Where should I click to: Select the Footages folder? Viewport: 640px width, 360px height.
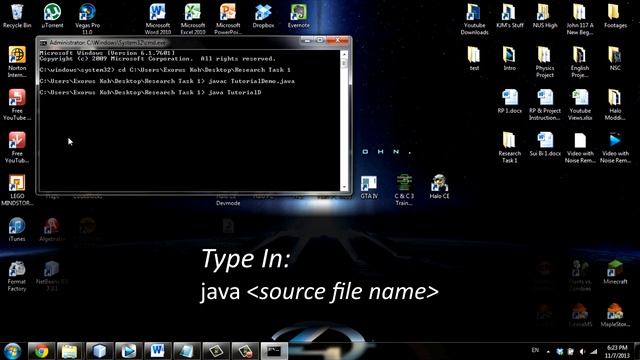pos(615,16)
